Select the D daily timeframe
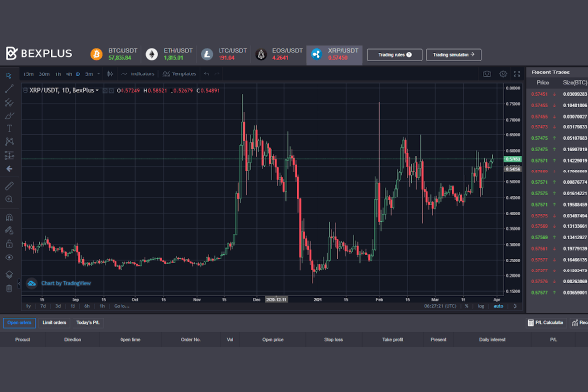 click(78, 74)
